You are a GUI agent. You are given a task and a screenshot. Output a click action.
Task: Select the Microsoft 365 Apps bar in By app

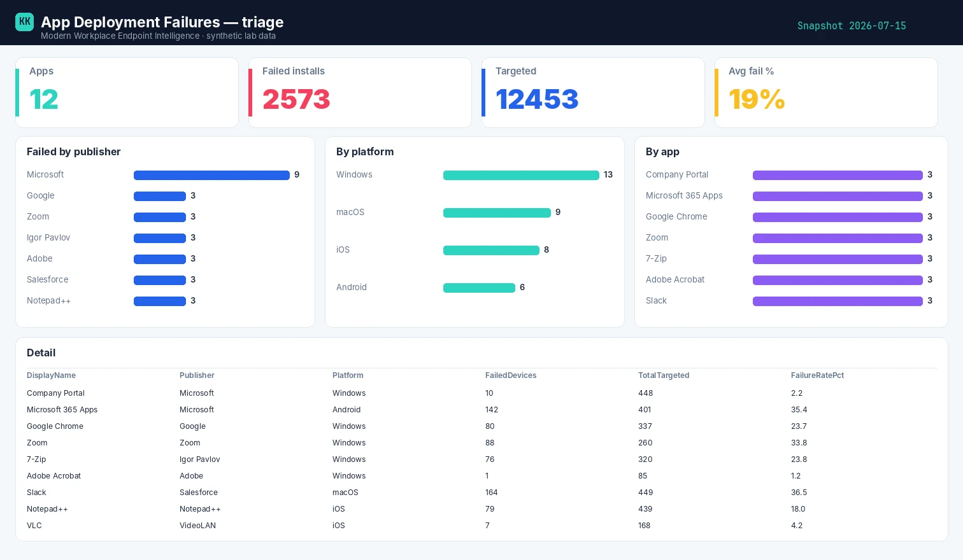tap(838, 196)
